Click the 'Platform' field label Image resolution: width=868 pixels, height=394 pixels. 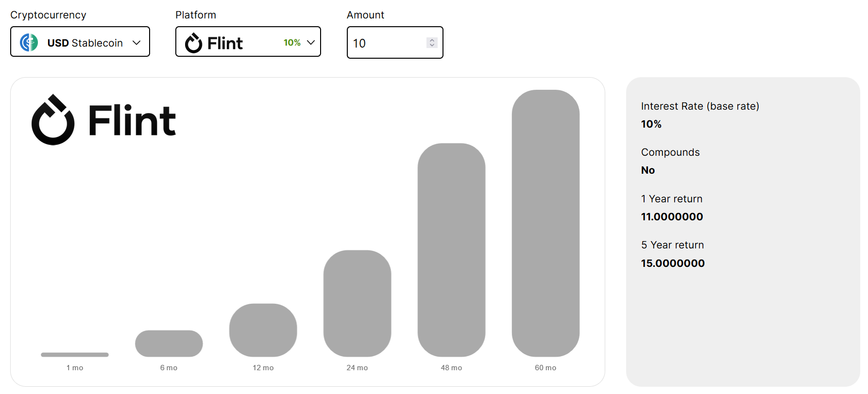(x=196, y=15)
